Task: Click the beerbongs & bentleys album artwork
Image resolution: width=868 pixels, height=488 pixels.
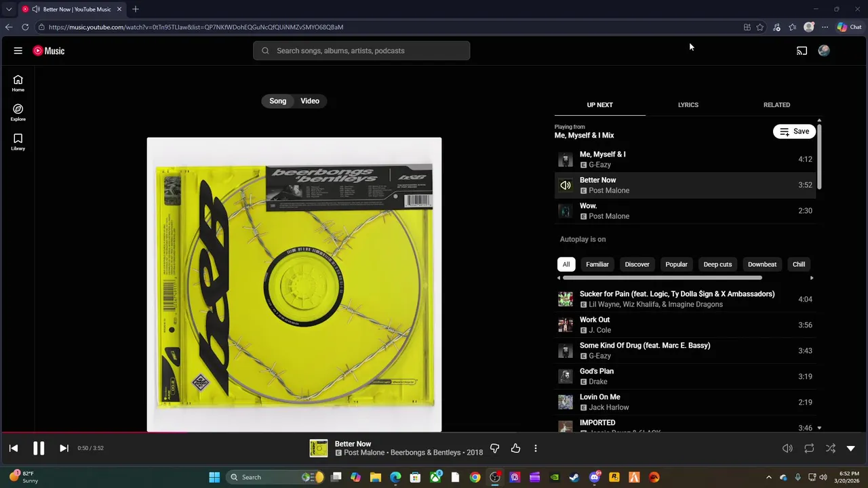Action: coord(294,285)
